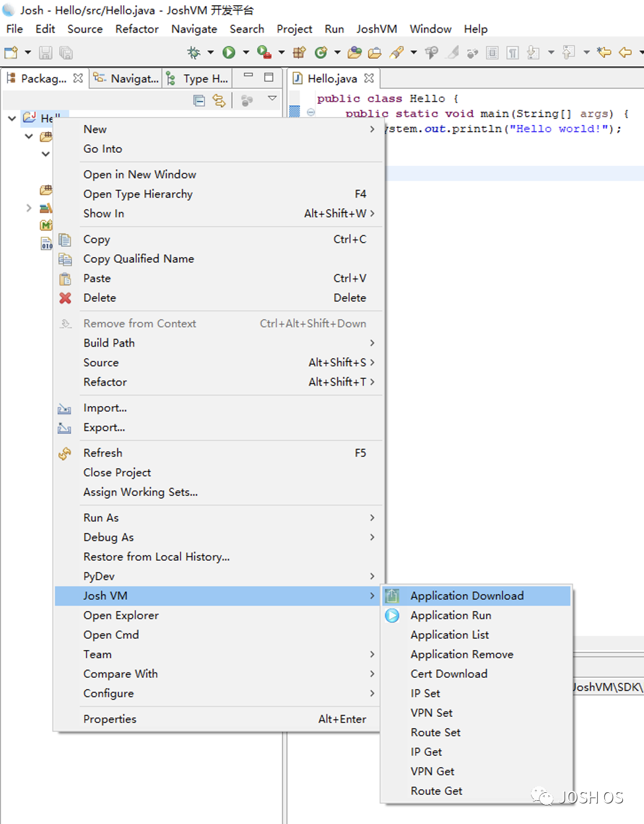Open dropdown arrow next to New wizard icon
Image resolution: width=644 pixels, height=824 pixels.
click(x=28, y=52)
